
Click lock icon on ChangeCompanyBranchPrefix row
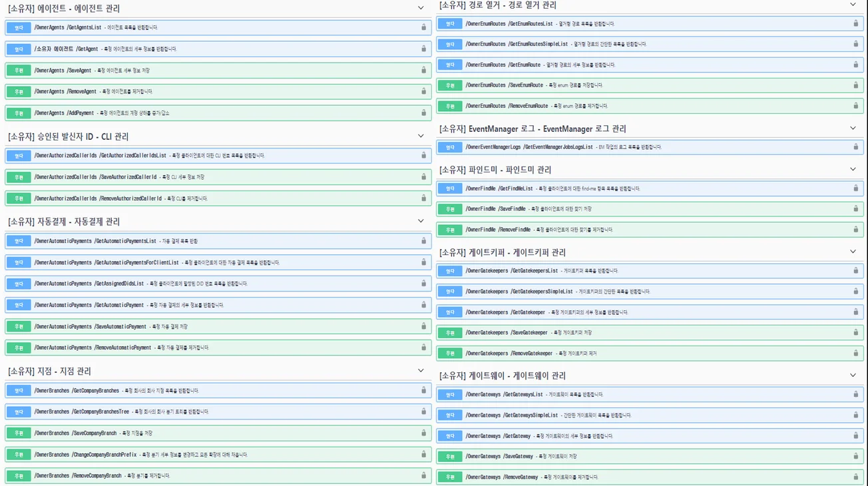[x=423, y=454]
